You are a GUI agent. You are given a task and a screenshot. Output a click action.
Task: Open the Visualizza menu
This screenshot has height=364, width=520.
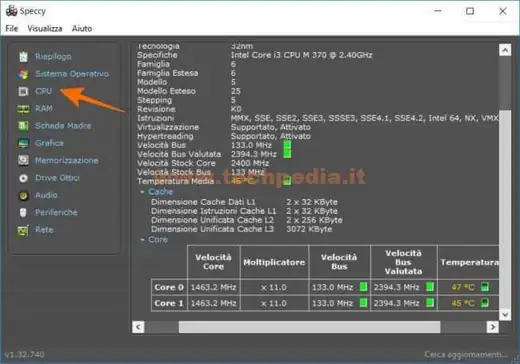(45, 29)
